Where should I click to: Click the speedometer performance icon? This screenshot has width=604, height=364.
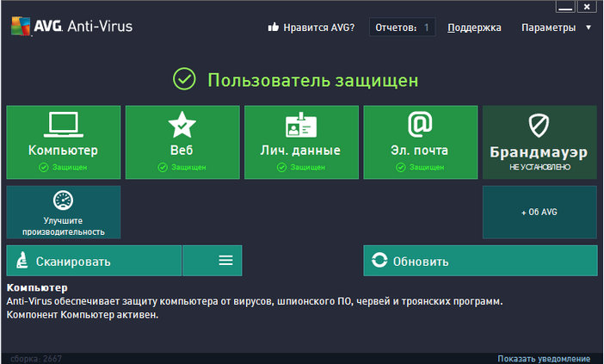pos(63,200)
